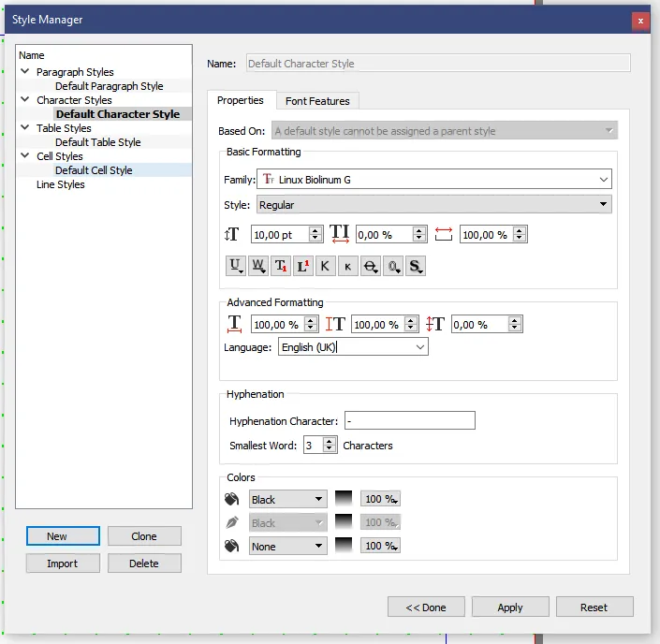660x644 pixels.
Task: Collapse the Character Styles group
Action: pyautogui.click(x=25, y=100)
